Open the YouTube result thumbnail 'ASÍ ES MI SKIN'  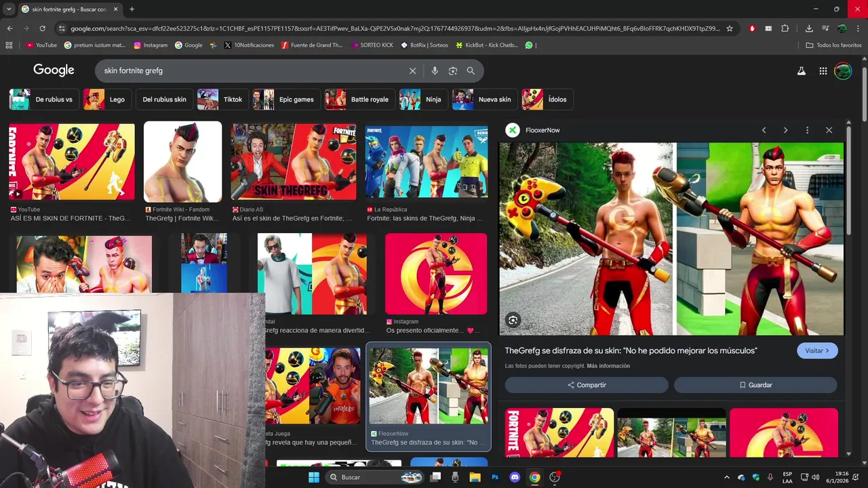[x=72, y=162]
